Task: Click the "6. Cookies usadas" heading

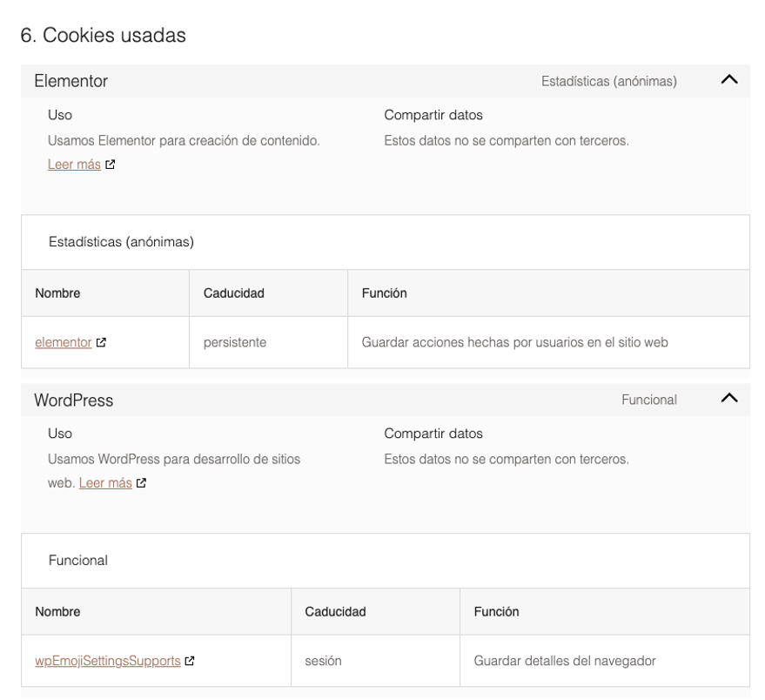Action: [x=104, y=36]
